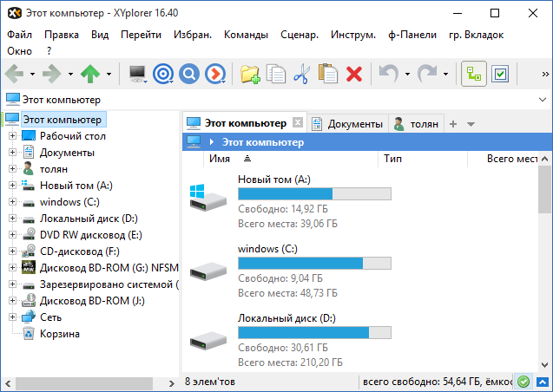Viewport: 553px width, 392px height.
Task: Toggle the folder tree panel button
Action: 473,74
